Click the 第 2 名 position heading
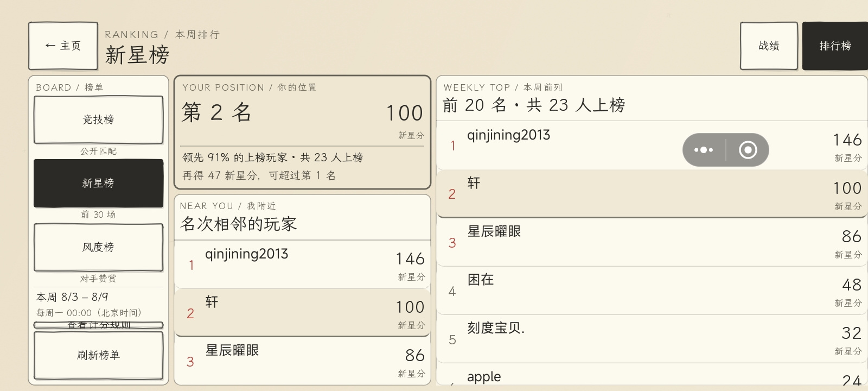 tap(216, 112)
